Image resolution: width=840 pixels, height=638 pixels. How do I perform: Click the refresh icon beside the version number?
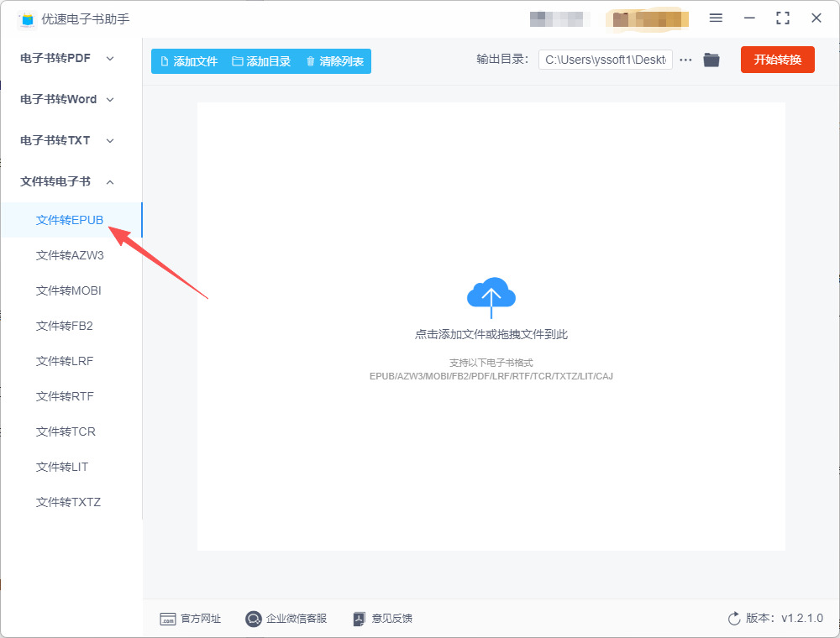(734, 619)
